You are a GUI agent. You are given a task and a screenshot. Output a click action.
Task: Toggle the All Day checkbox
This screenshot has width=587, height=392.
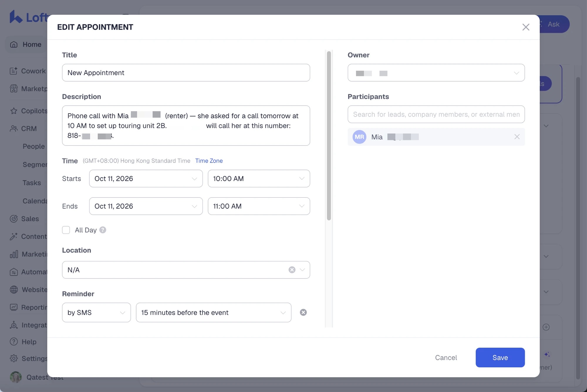point(66,230)
